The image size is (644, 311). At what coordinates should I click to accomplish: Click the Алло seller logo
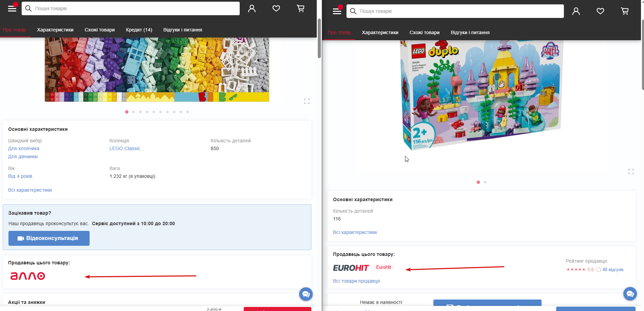coord(28,276)
